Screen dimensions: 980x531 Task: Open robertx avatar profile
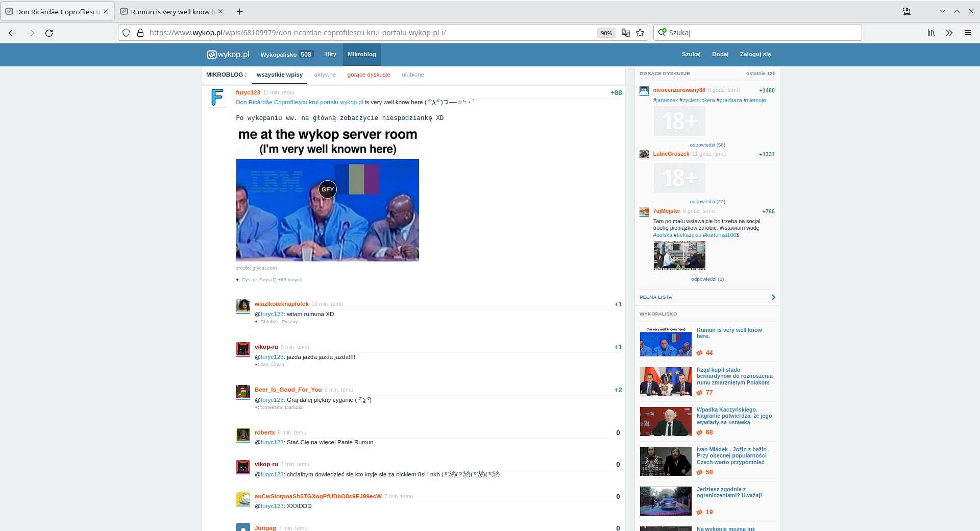[x=243, y=435]
